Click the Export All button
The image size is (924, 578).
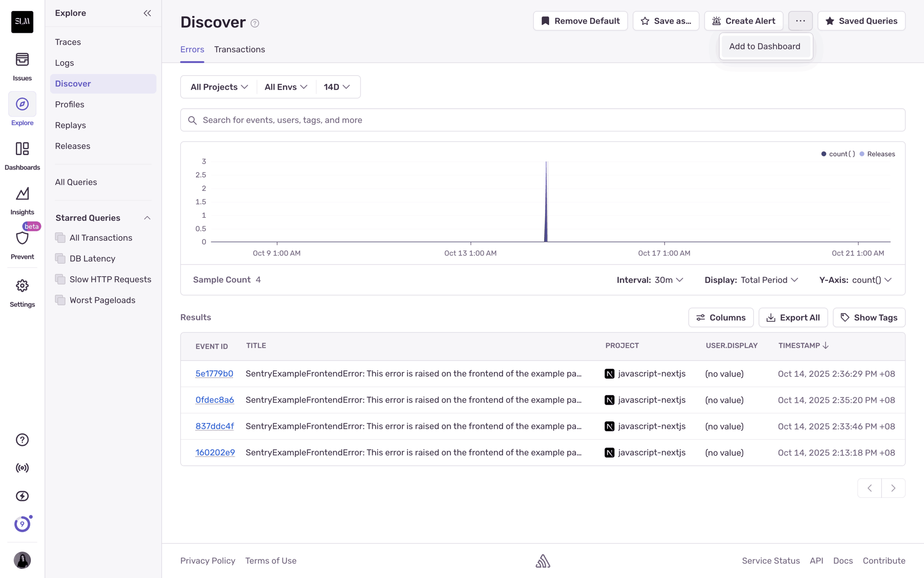tap(793, 317)
